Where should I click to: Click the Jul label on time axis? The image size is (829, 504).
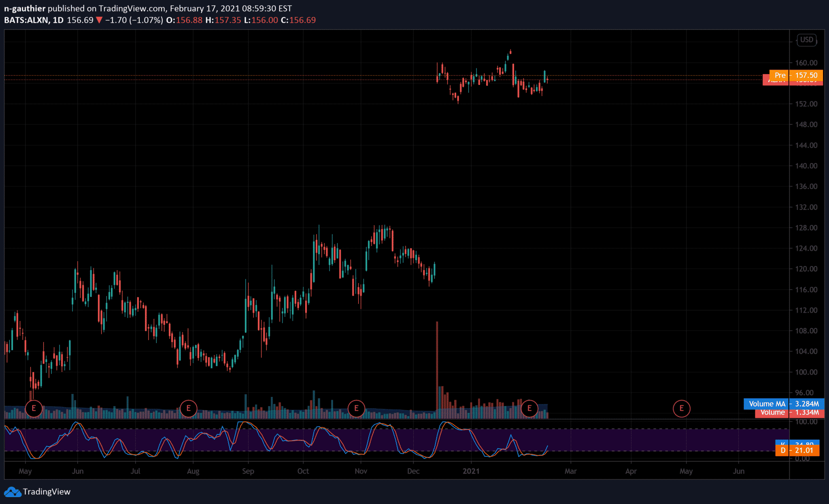tap(135, 471)
